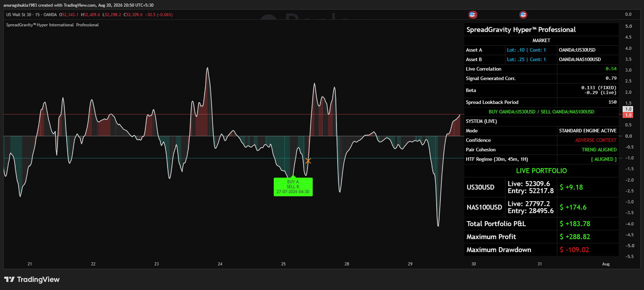Click OANDA:NAS100USD in the Asset B row
This screenshot has width=644, height=290.
point(580,59)
